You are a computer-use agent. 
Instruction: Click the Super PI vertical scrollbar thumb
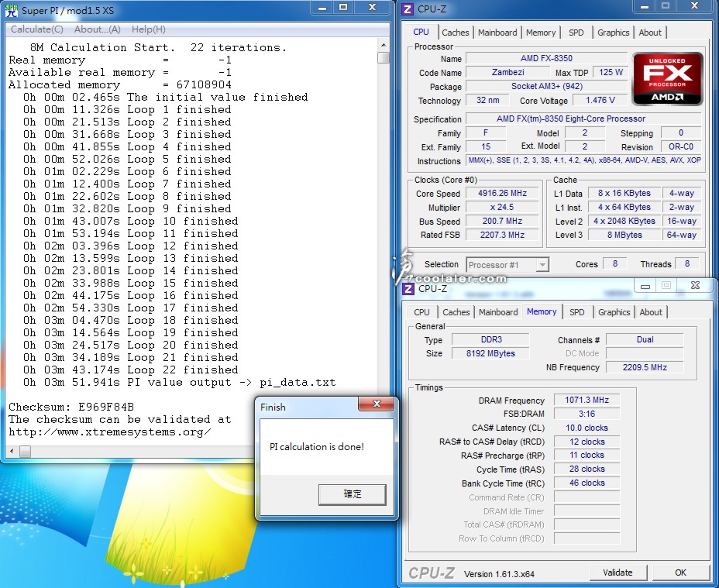[x=384, y=58]
